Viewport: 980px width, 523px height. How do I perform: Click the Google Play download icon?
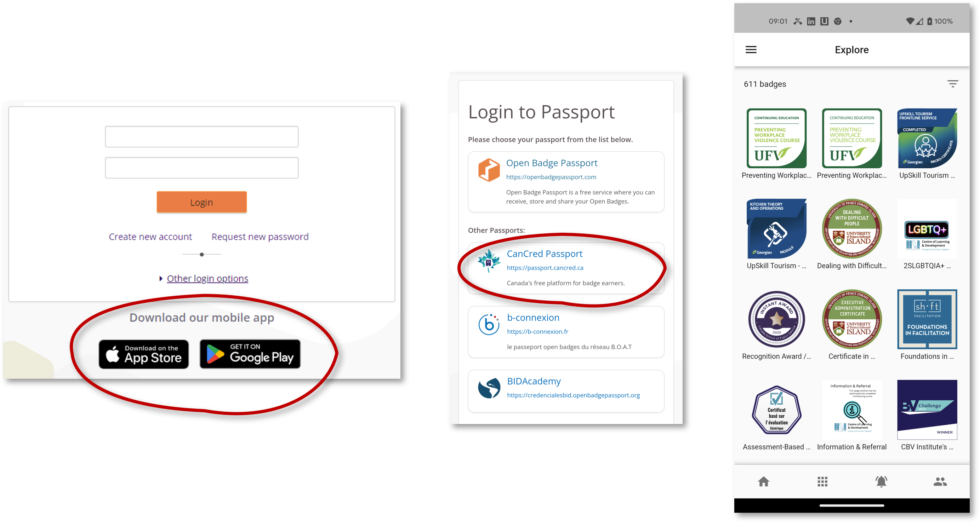250,354
